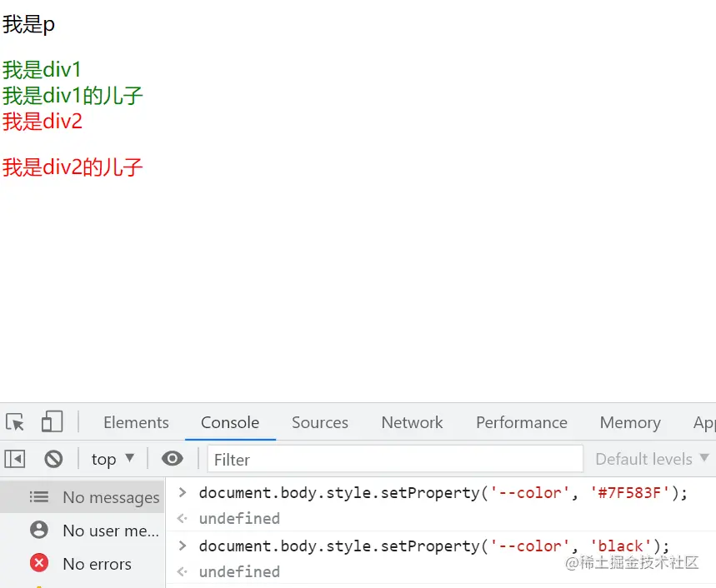
Task: Toggle the live expression eye icon
Action: [x=173, y=458]
